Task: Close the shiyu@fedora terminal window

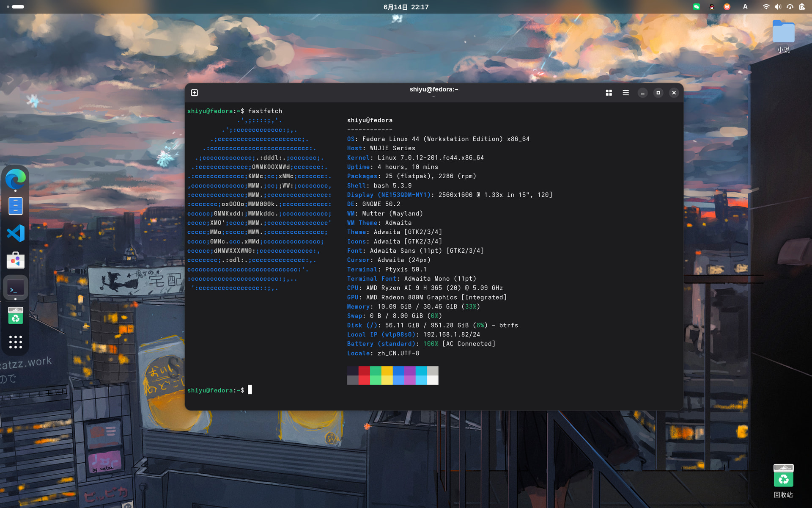Action: point(674,93)
